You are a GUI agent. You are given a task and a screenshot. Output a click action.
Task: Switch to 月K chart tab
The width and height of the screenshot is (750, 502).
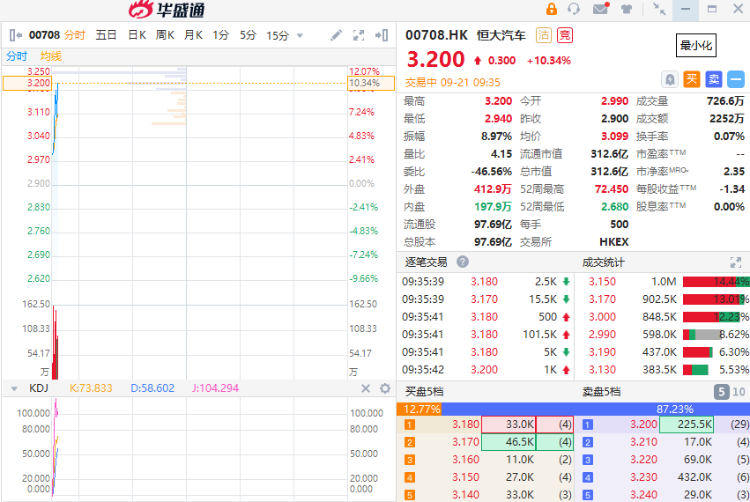193,35
